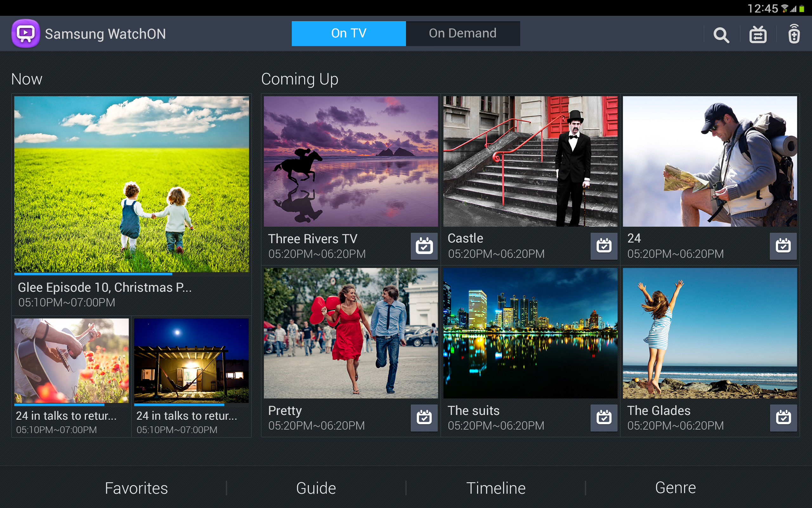Open the TV guide schedule icon
Viewport: 812px width, 508px height.
(758, 34)
